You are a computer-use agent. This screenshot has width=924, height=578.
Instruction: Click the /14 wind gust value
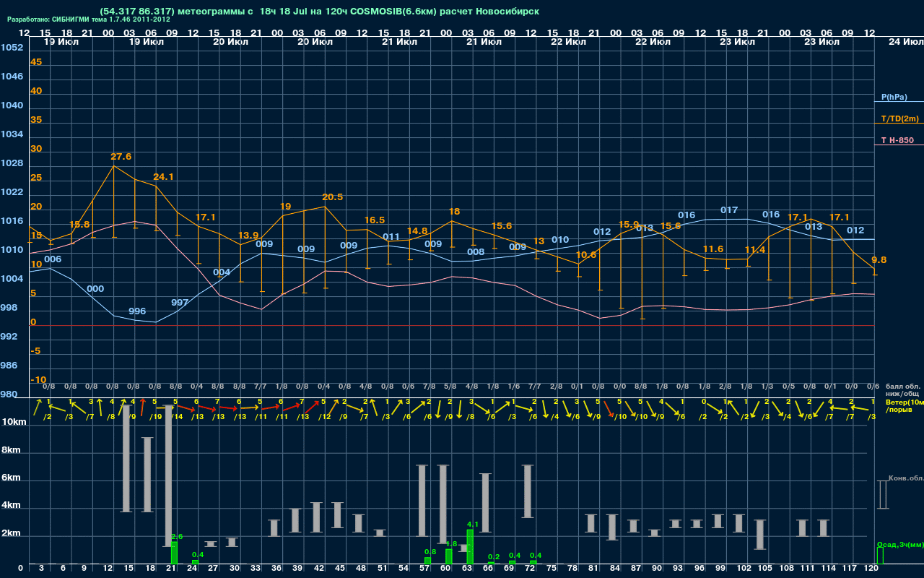click(177, 416)
